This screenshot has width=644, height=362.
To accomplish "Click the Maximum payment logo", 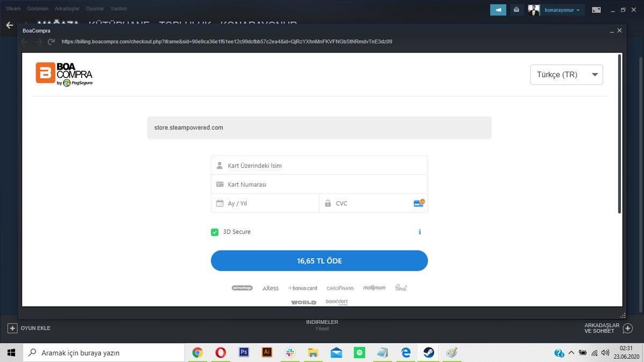I will (x=374, y=287).
